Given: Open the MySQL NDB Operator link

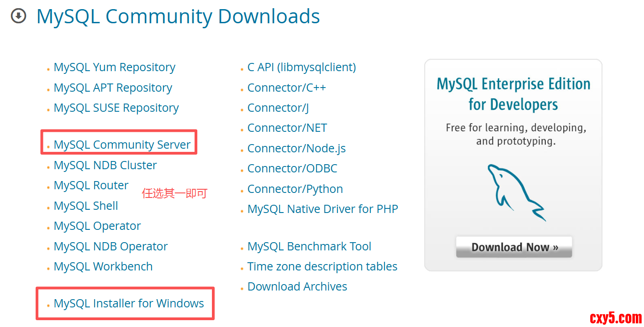Looking at the screenshot, I should tap(111, 246).
